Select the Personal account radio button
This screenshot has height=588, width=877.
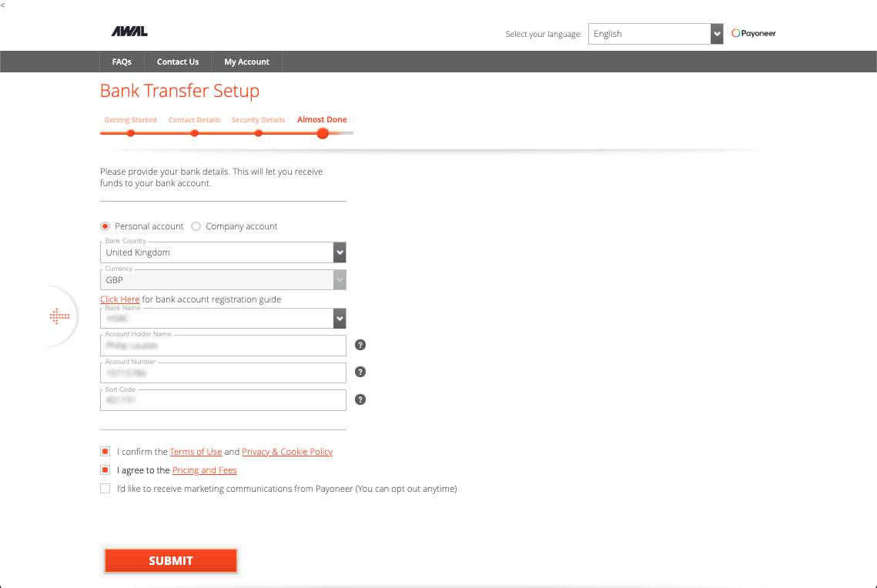105,226
